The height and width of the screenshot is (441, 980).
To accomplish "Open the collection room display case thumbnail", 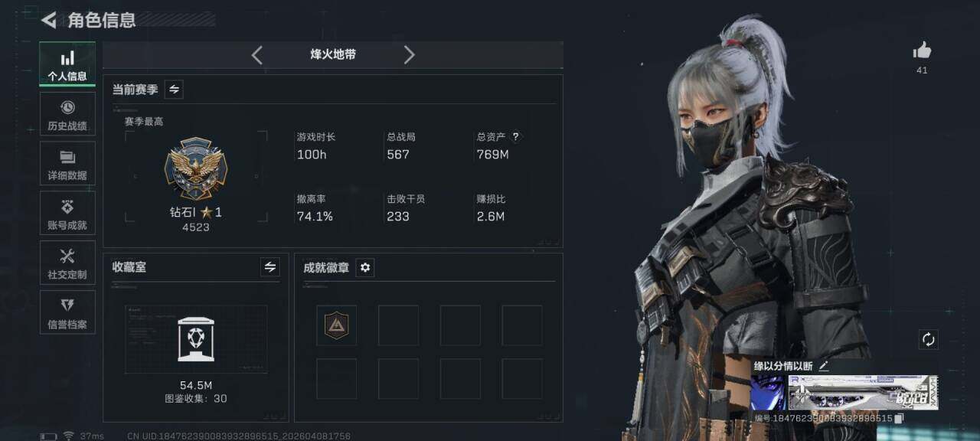I will coord(196,339).
